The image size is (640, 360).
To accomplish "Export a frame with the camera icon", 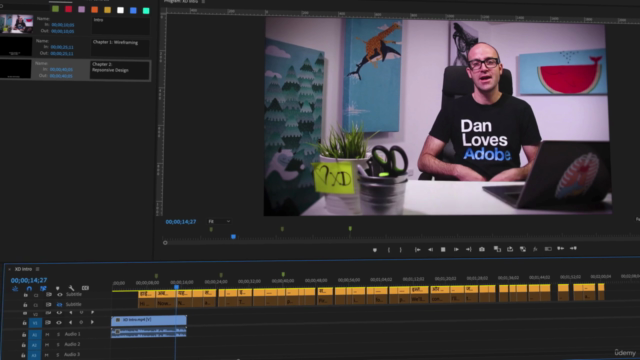I will pos(482,249).
